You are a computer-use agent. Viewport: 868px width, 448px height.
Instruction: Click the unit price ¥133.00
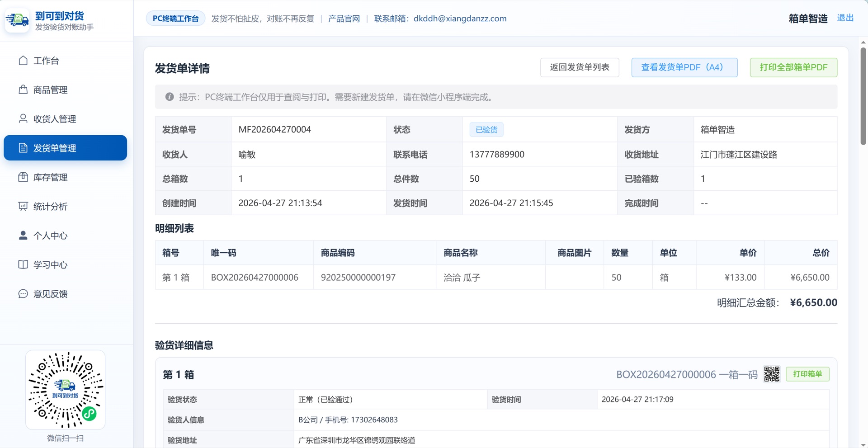[741, 277]
